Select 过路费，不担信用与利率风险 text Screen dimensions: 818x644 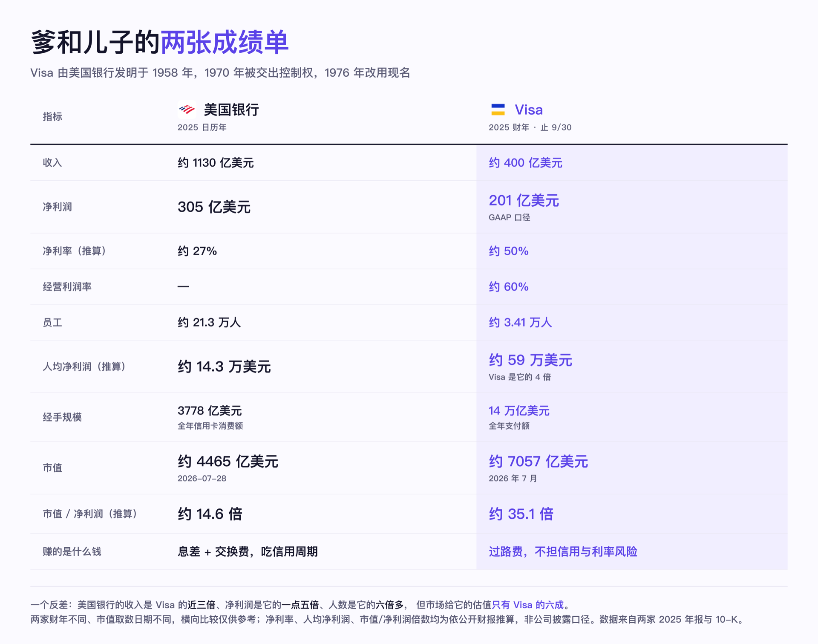coord(563,552)
